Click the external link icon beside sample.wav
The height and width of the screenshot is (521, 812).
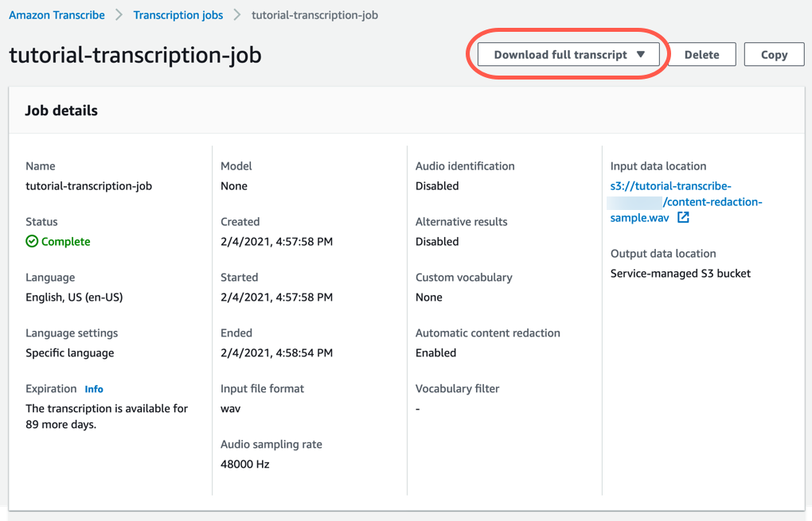point(685,218)
